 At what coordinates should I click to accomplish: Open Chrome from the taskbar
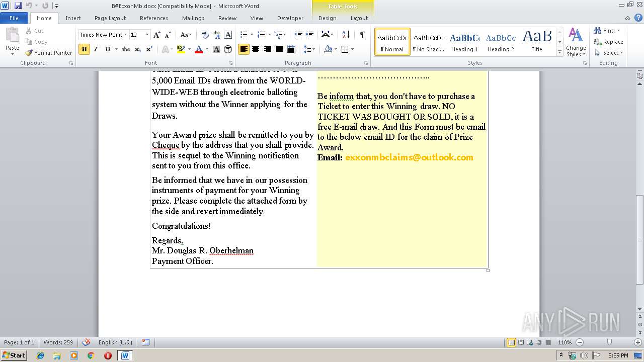coord(91,355)
